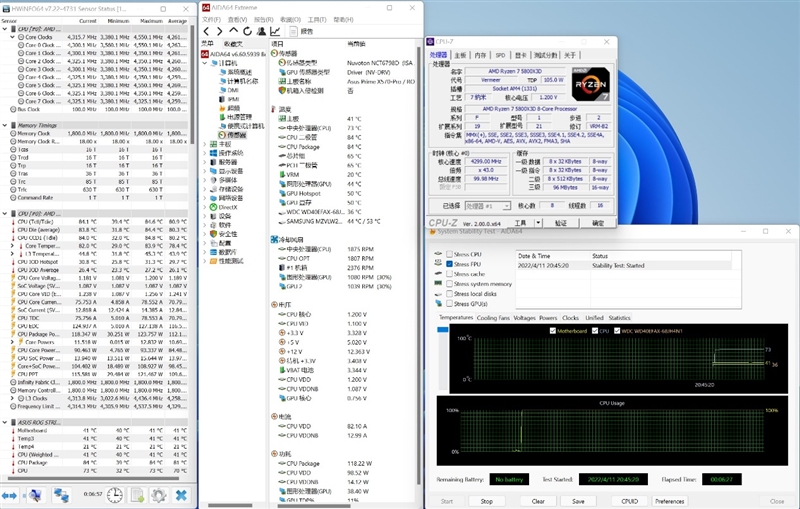Open AIDA64 文件(F) menu
This screenshot has height=509, width=800.
click(x=211, y=19)
